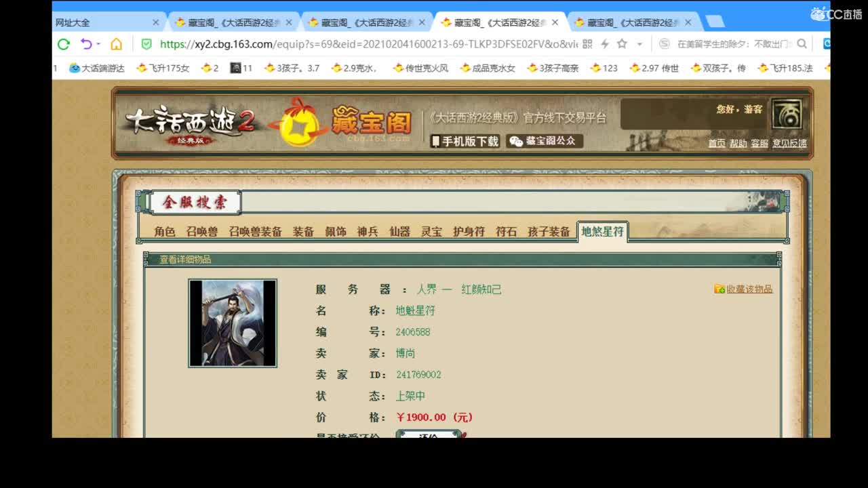Open the 传世壳火风 bookmark
Image resolution: width=868 pixels, height=488 pixels.
420,68
